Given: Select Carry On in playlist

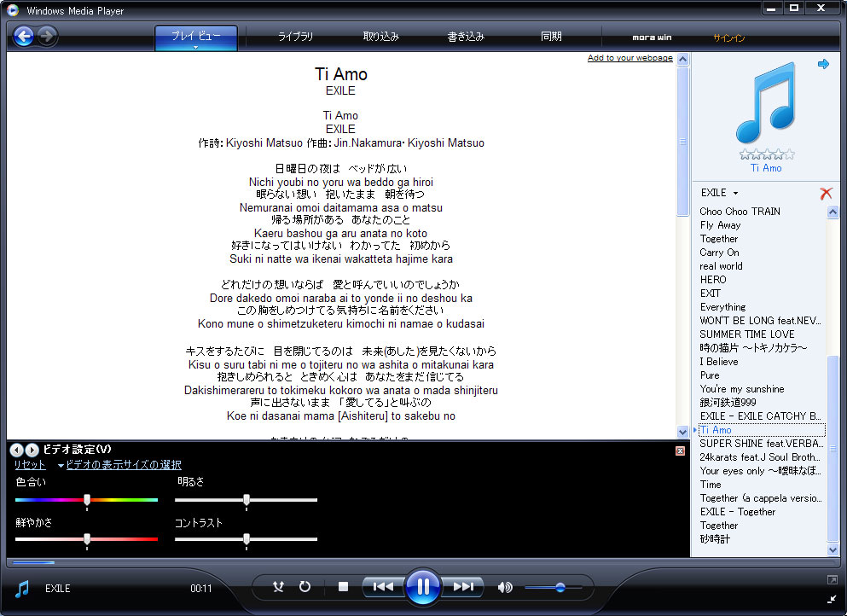Looking at the screenshot, I should click(719, 253).
